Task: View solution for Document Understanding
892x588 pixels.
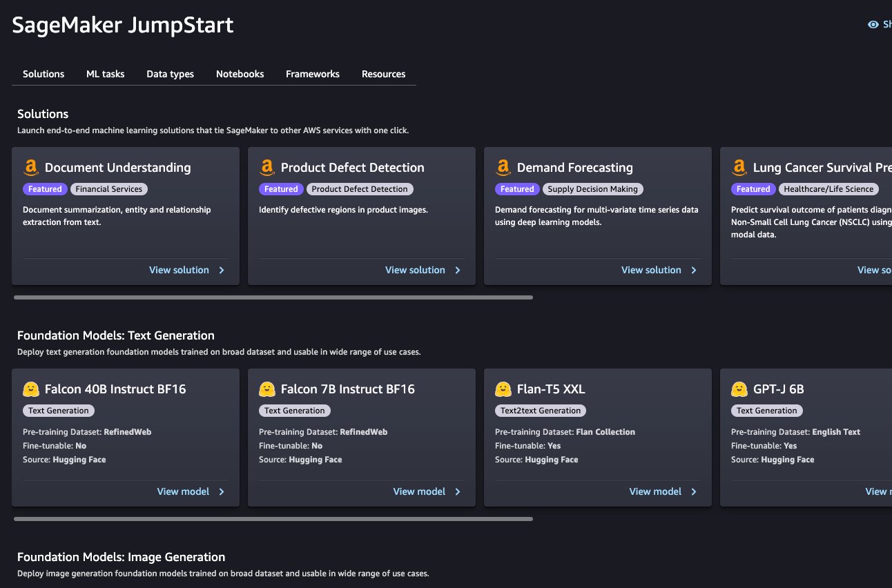Action: pos(179,271)
